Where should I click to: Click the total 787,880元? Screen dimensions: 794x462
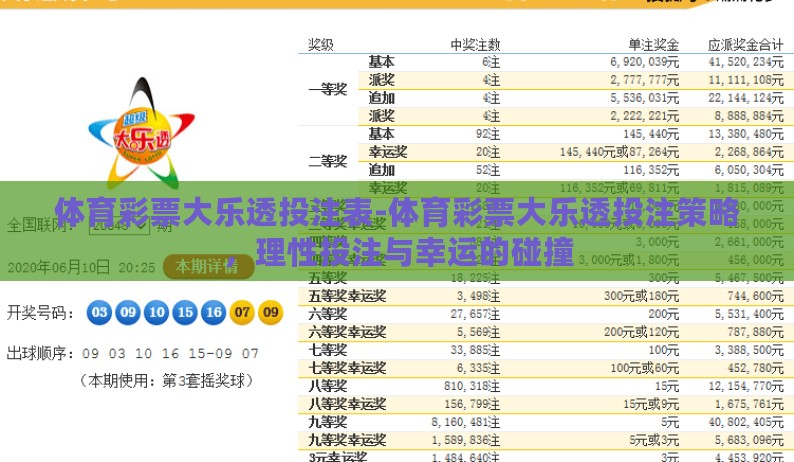[756, 332]
